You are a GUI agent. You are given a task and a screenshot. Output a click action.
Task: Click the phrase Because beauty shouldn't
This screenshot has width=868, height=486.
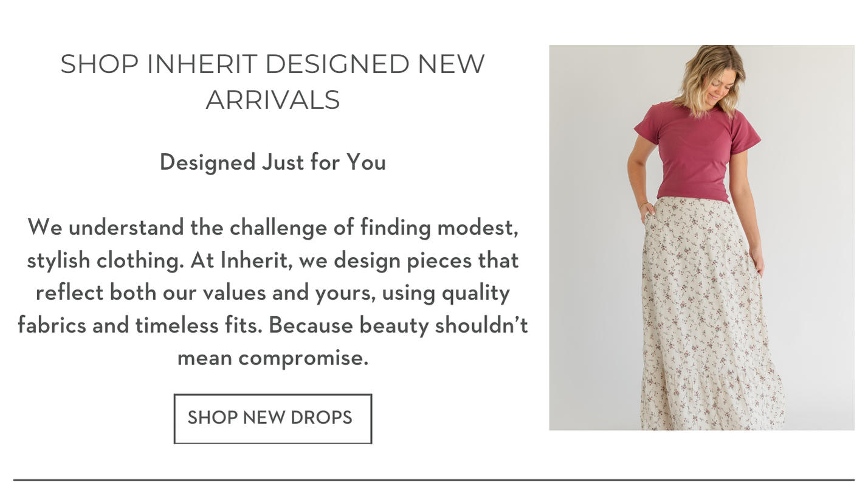(x=398, y=325)
